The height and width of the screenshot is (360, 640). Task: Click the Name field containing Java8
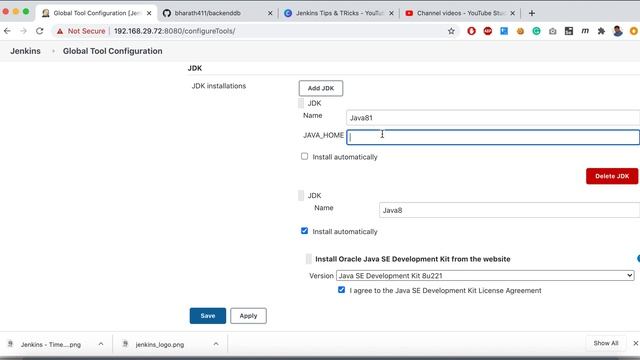[x=509, y=210]
